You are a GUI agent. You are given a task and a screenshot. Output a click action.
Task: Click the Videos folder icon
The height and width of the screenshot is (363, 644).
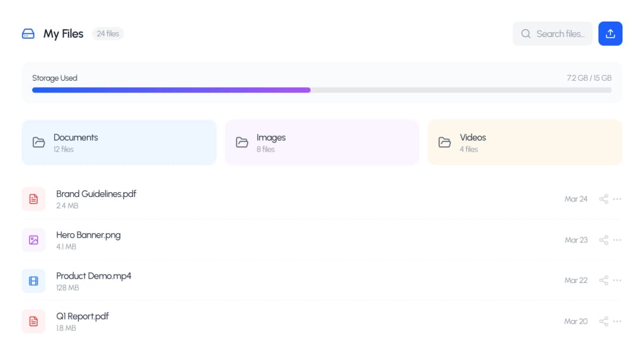coord(444,142)
